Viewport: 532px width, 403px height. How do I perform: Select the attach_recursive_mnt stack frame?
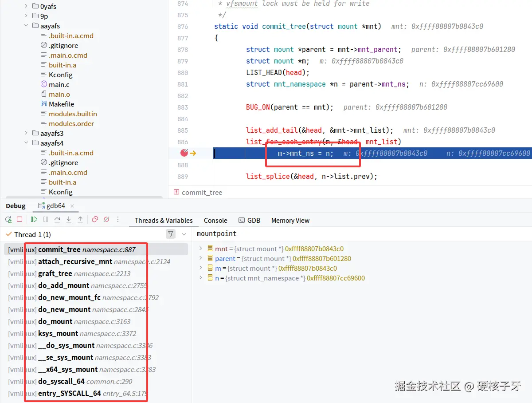pyautogui.click(x=96, y=261)
